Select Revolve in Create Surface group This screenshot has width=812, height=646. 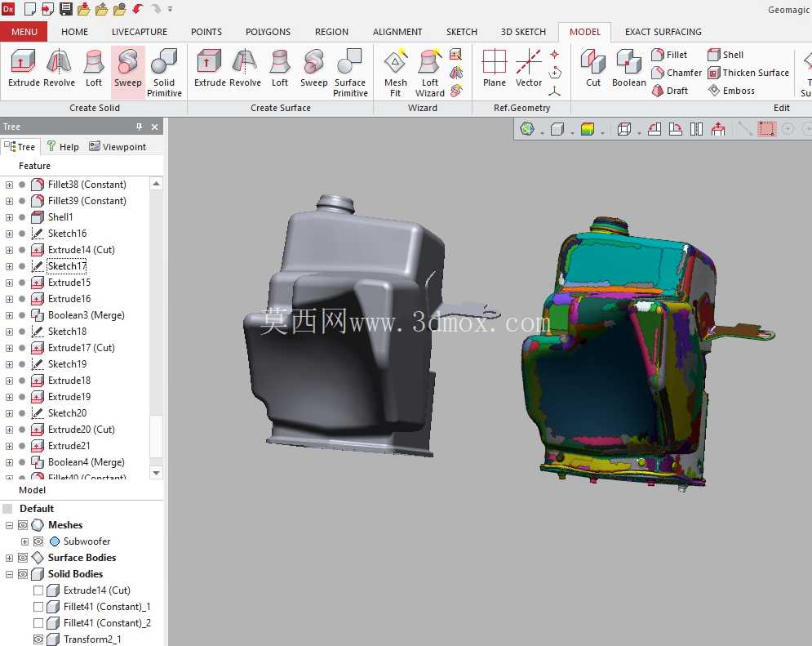245,69
